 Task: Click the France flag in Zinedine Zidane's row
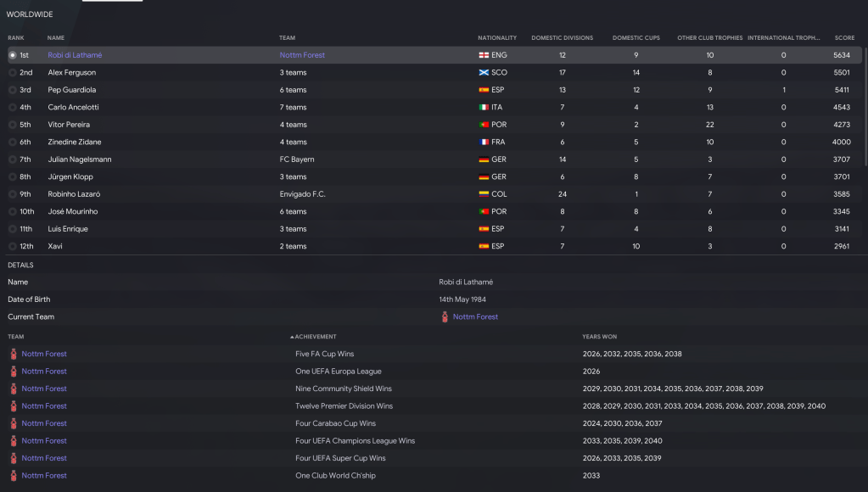[484, 143]
